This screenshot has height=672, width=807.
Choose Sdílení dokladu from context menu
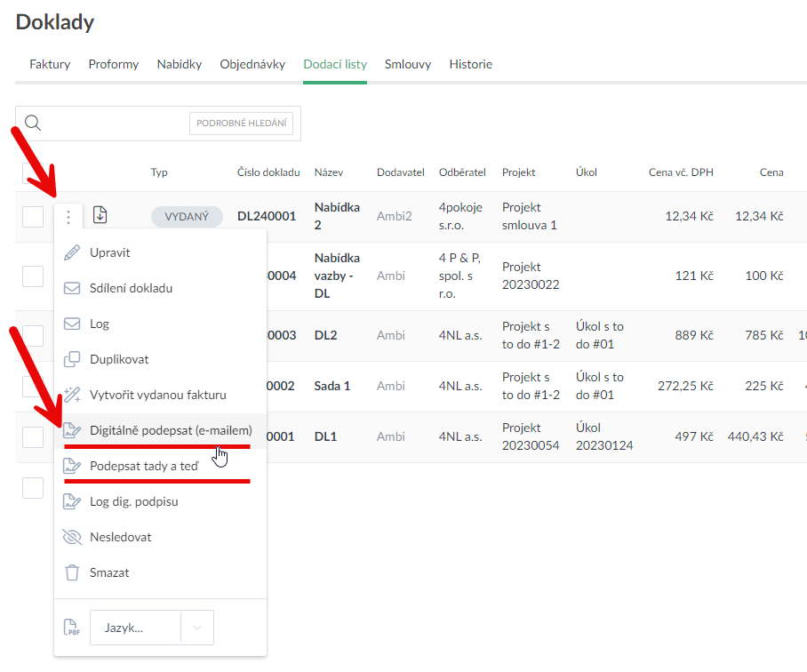[x=131, y=288]
